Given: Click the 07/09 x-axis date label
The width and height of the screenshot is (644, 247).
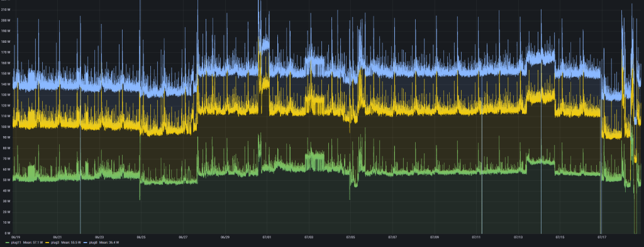Looking at the screenshot, I should pyautogui.click(x=435, y=237).
